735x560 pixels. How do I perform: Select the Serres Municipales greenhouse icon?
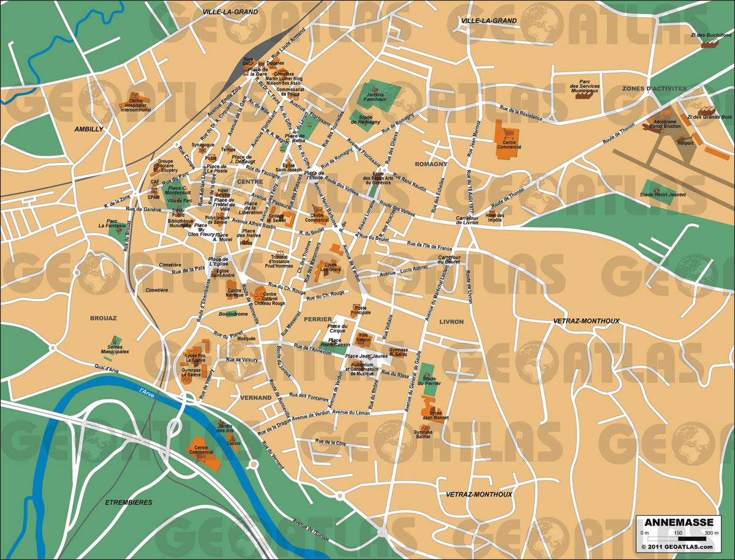pos(115,340)
